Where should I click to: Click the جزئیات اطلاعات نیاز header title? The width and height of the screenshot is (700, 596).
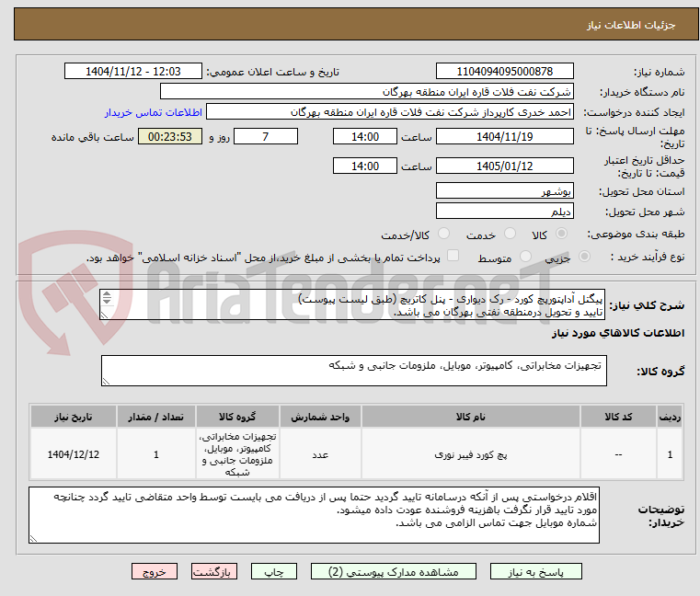click(631, 25)
